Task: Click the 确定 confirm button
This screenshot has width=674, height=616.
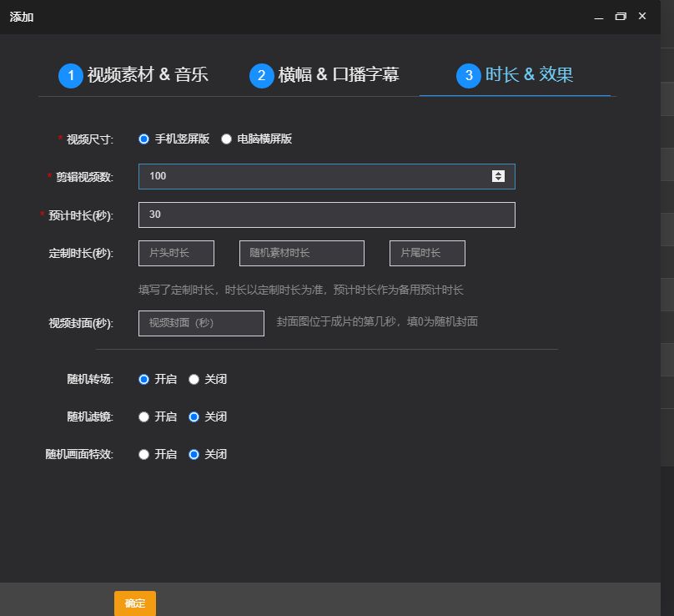Action: click(x=134, y=603)
